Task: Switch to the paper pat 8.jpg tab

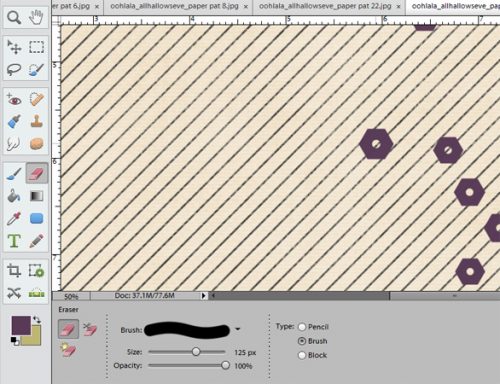Action: pos(174,6)
